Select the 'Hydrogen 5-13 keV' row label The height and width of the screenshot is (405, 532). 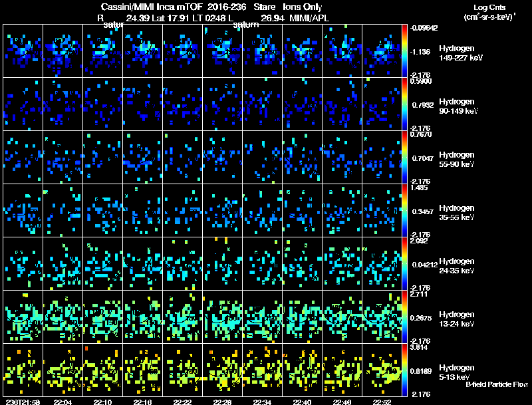tap(457, 372)
